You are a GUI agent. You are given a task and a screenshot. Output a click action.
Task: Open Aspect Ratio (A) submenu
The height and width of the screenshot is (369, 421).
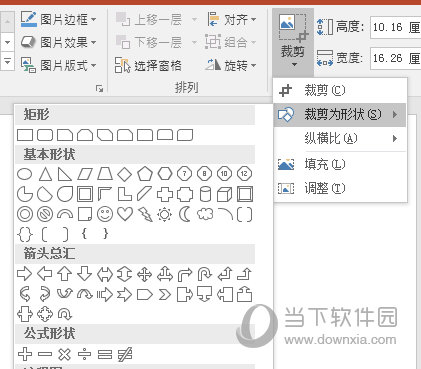coord(340,138)
